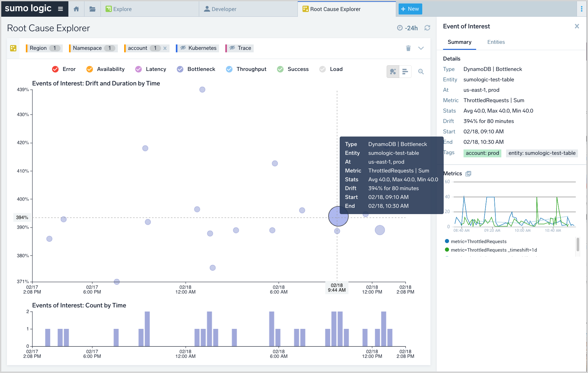Enable the Load event type filter
This screenshot has width=588, height=373.
coord(322,69)
